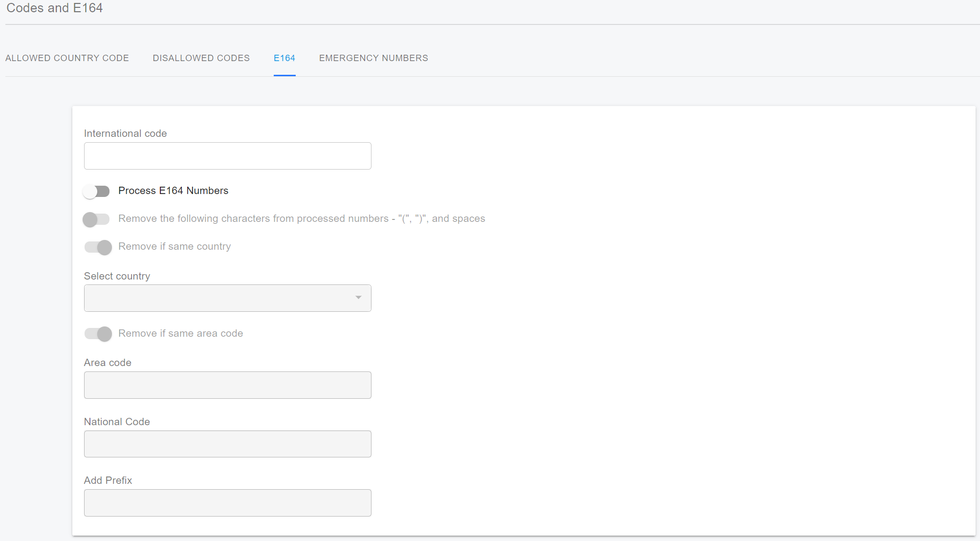Click the International code label text
980x541 pixels.
(x=125, y=133)
